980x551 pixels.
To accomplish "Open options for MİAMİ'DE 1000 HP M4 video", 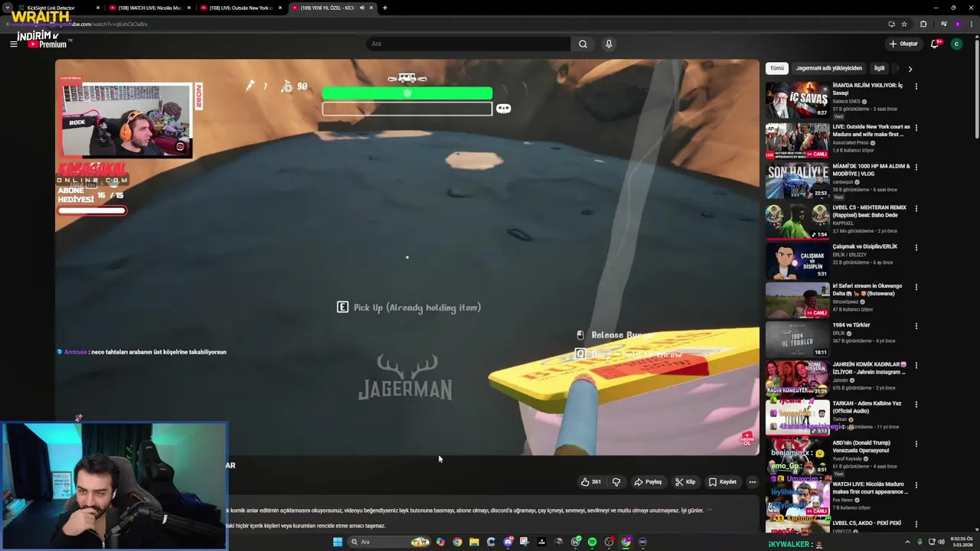I will tap(916, 167).
